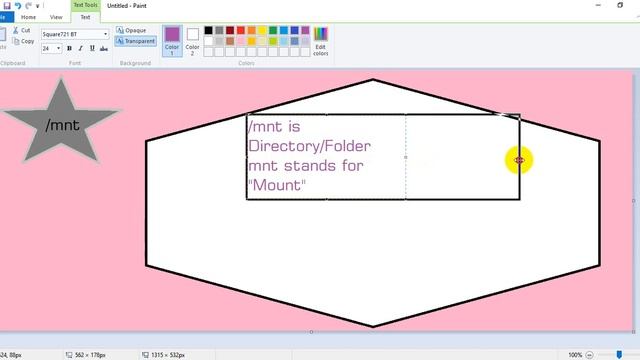Click the Undo arrow icon
This screenshot has height=360, width=640.
[x=18, y=6]
